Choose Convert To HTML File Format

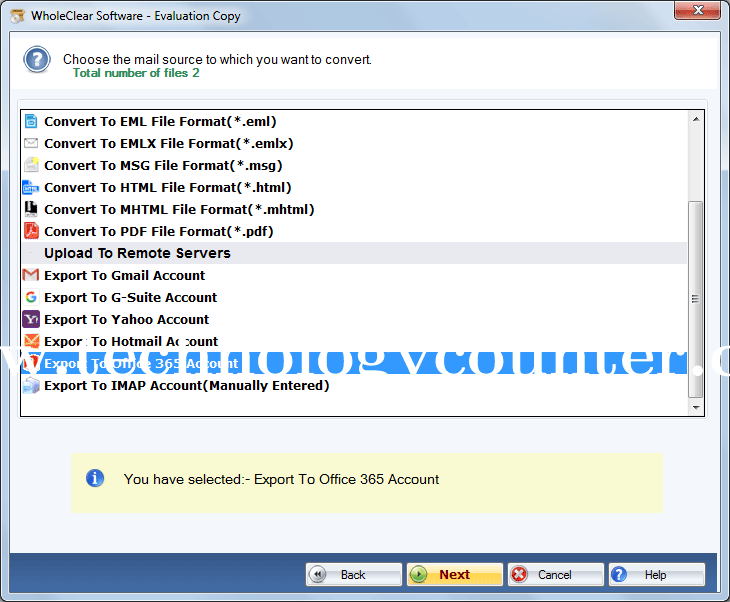[354, 187]
